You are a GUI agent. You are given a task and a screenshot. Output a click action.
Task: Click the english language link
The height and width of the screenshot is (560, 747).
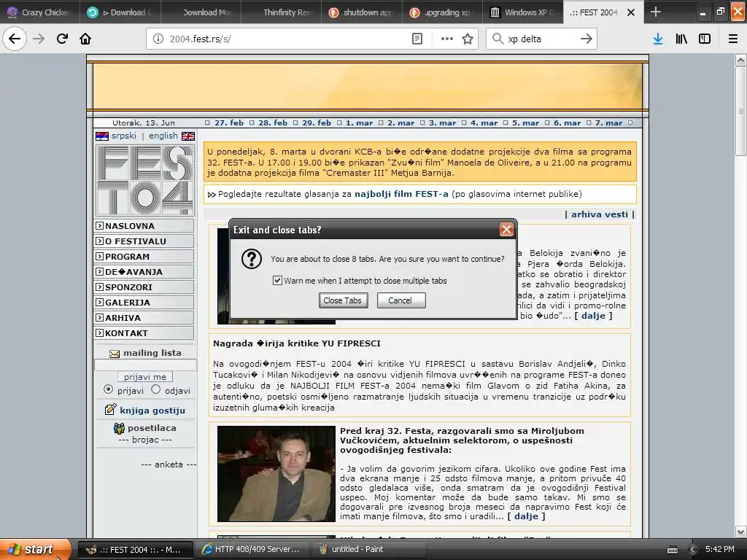[x=163, y=136]
